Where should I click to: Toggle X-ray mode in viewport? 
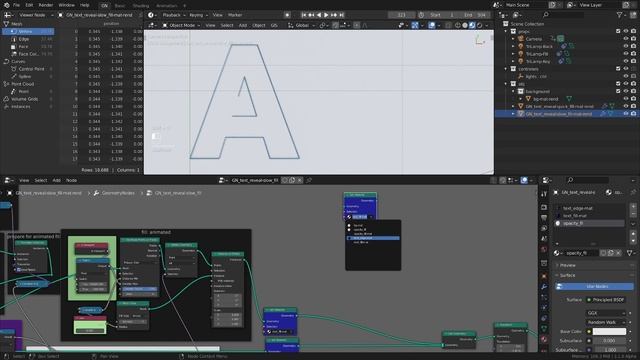tap(448, 25)
